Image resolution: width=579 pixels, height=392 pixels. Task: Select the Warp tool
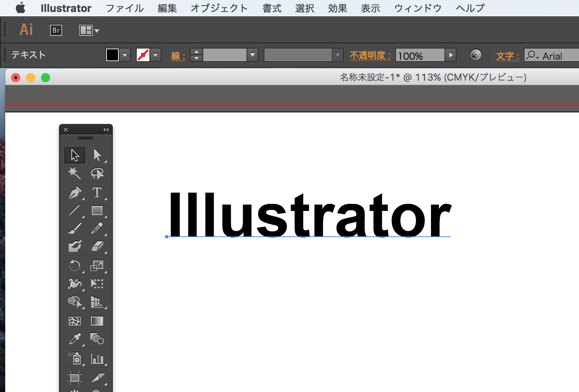tap(75, 284)
